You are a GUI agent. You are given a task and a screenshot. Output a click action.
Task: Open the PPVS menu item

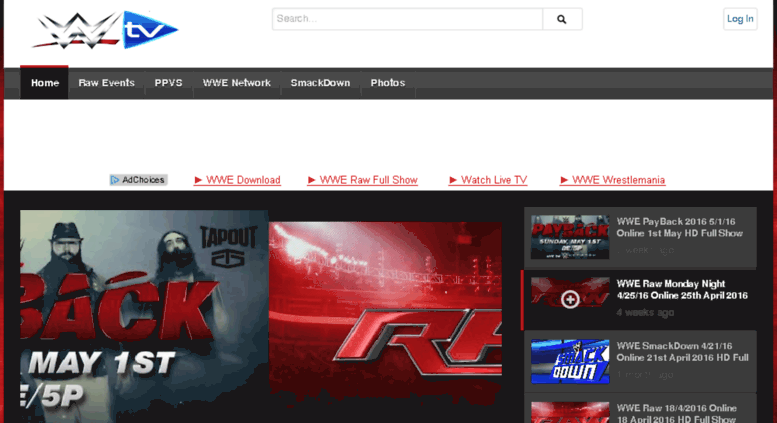coord(168,83)
